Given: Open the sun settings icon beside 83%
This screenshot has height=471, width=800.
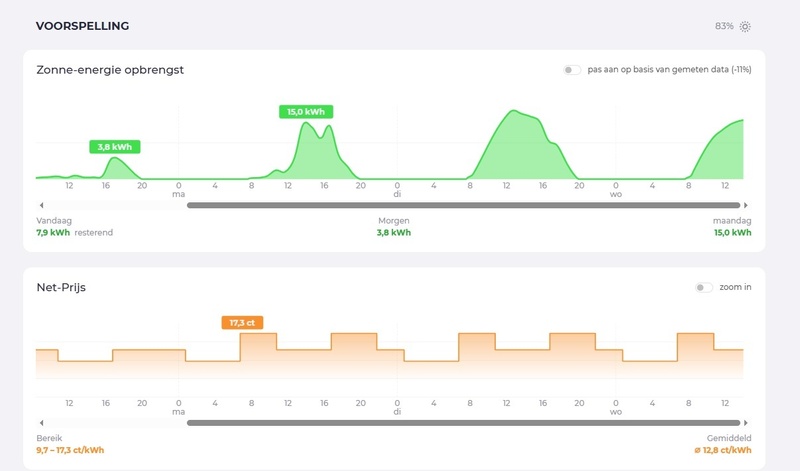Looking at the screenshot, I should (745, 27).
